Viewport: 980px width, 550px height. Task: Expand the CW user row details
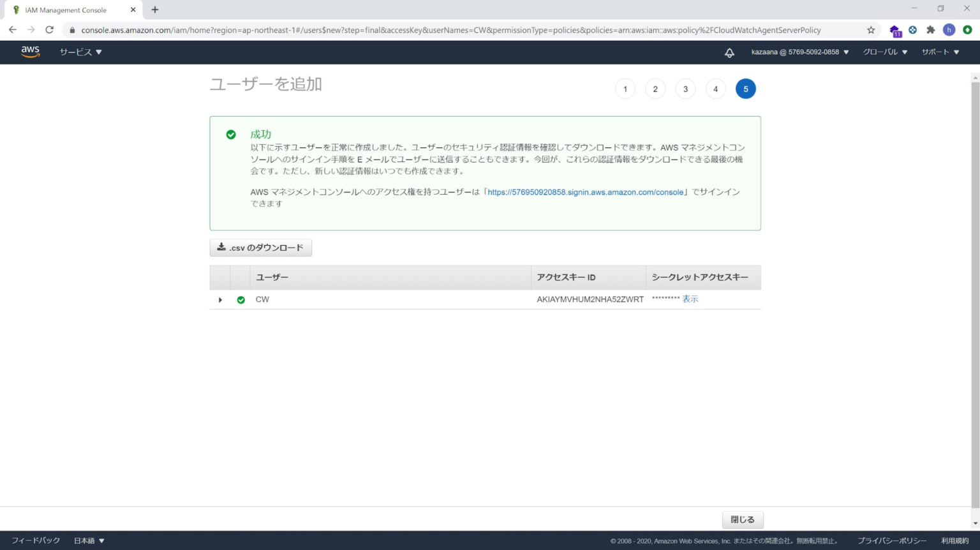[x=220, y=299]
